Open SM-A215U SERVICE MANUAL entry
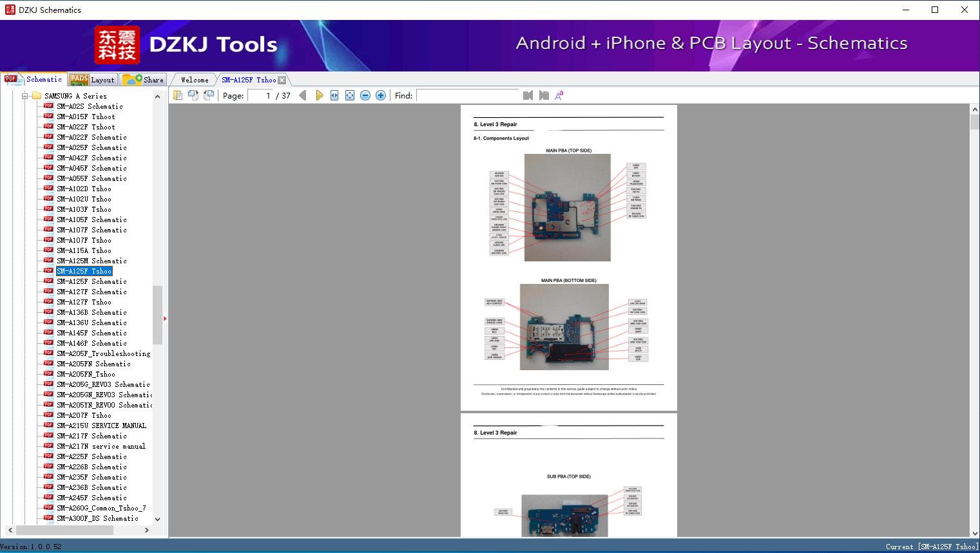The width and height of the screenshot is (980, 553). tap(101, 426)
